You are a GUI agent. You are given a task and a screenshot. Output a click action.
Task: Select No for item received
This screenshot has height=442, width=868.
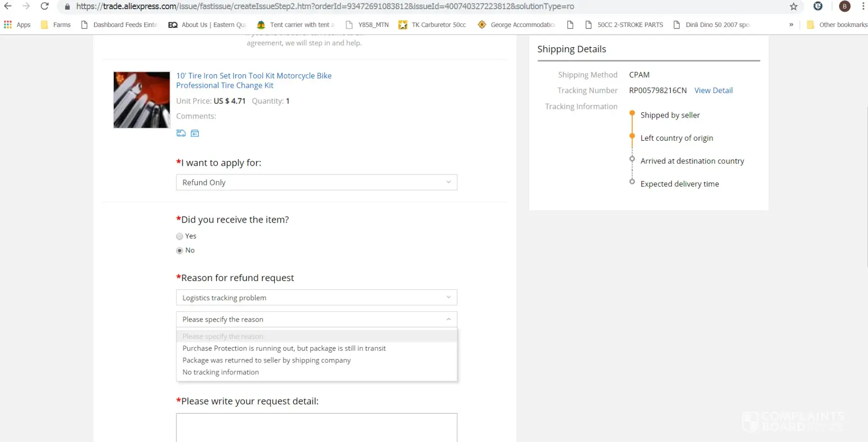pos(180,251)
